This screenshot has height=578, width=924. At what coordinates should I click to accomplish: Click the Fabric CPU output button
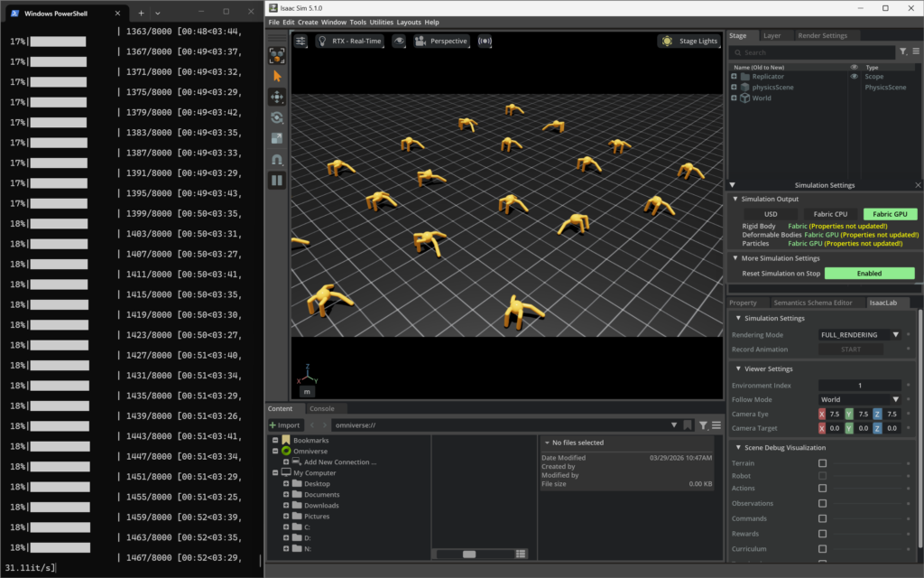[x=830, y=214]
